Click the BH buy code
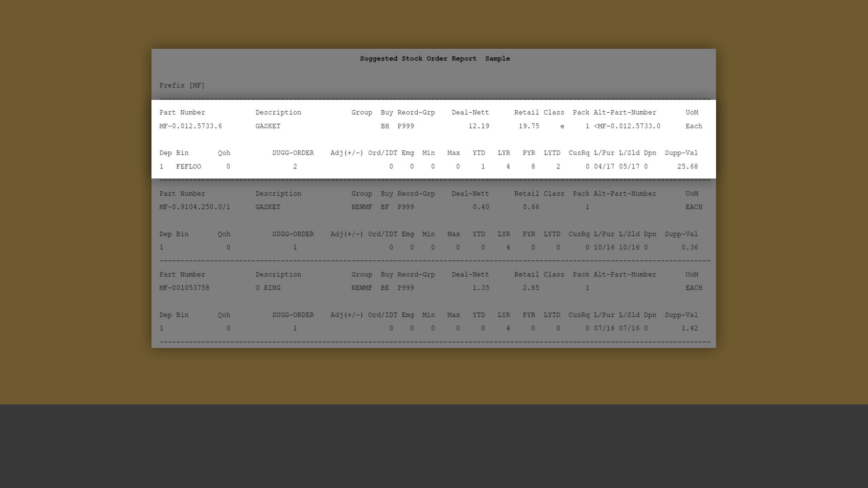 coord(385,126)
